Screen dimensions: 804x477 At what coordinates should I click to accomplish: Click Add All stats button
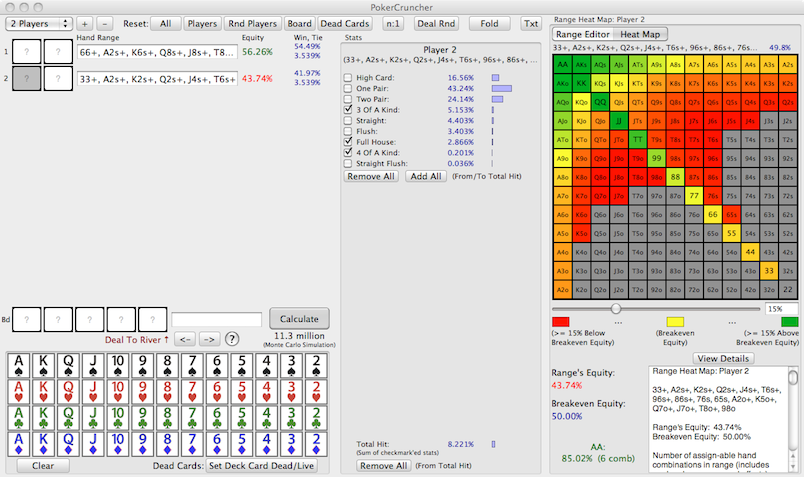426,176
